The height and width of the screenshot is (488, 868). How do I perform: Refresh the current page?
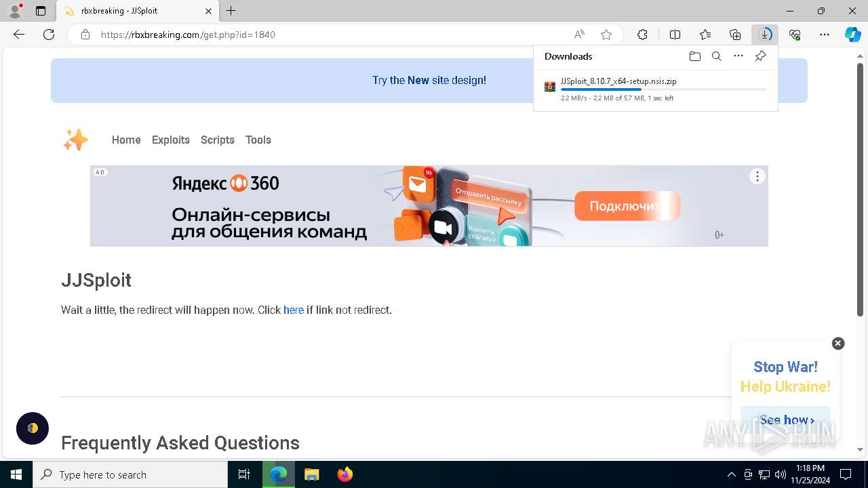click(x=49, y=35)
